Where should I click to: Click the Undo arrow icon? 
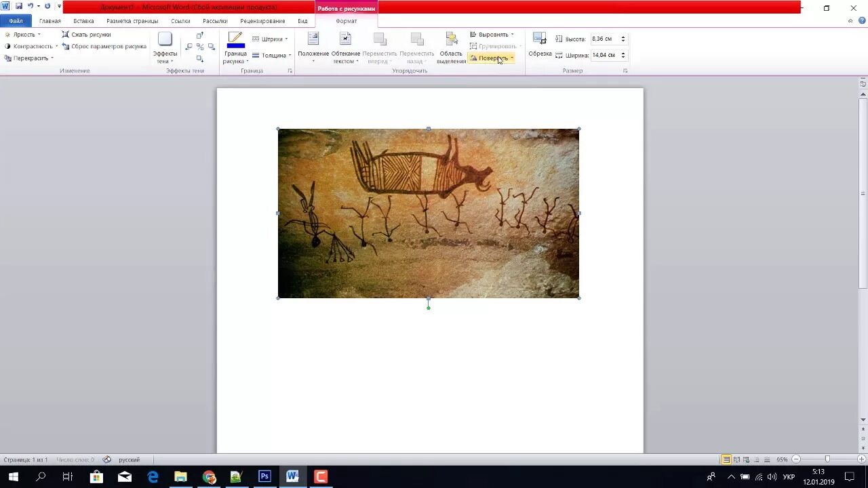click(31, 6)
